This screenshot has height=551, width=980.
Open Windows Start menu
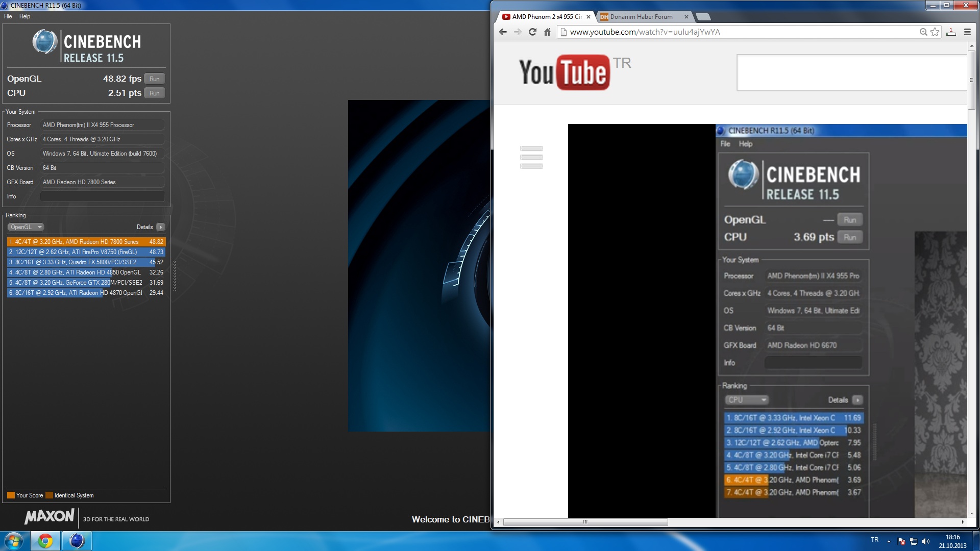click(14, 541)
